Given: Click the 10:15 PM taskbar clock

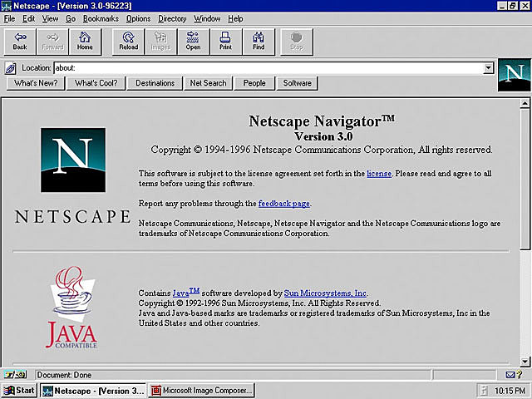Looking at the screenshot, I should tap(510, 392).
